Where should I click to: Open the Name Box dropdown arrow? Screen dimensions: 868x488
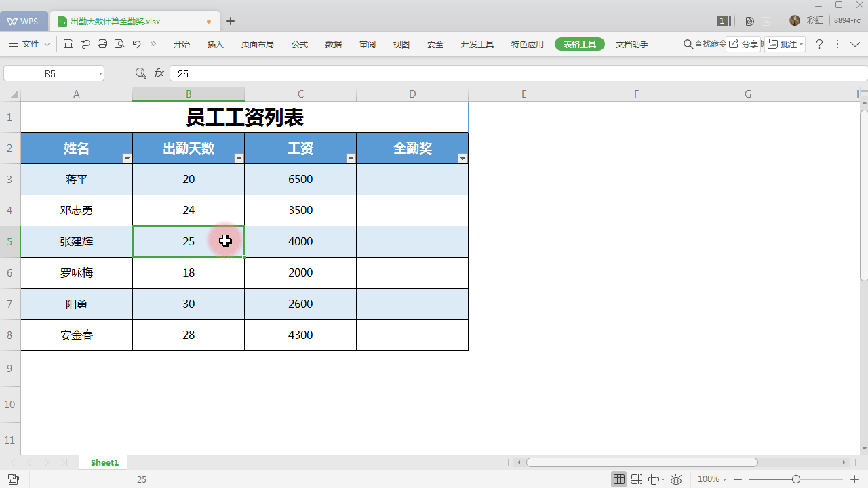click(100, 73)
